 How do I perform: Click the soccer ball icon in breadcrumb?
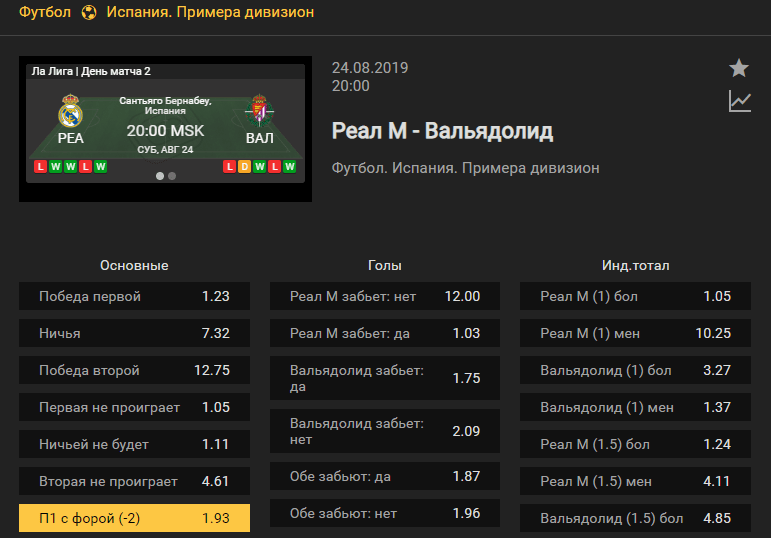click(x=89, y=12)
